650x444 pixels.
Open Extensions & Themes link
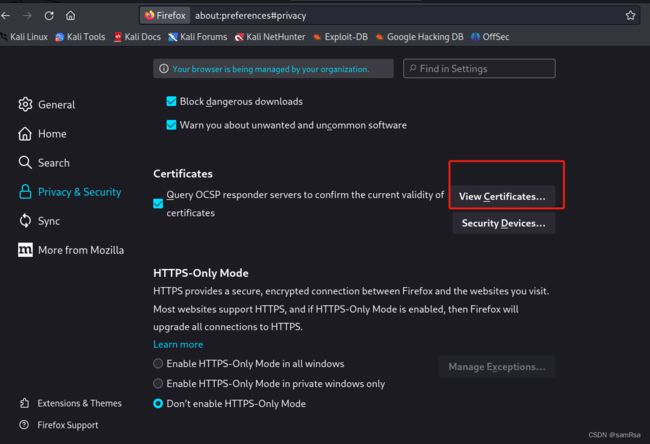point(70,403)
